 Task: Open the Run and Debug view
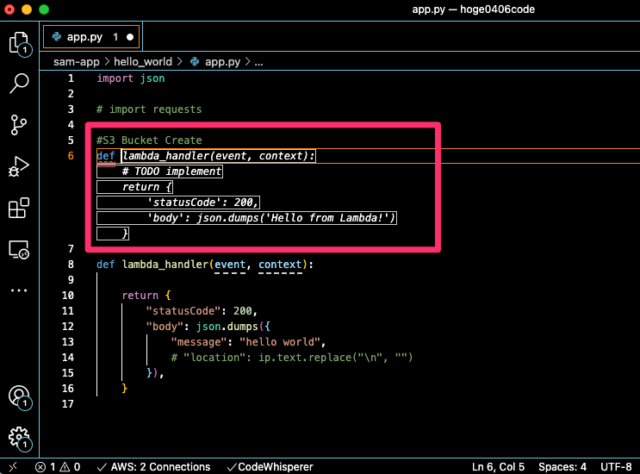pyautogui.click(x=19, y=167)
